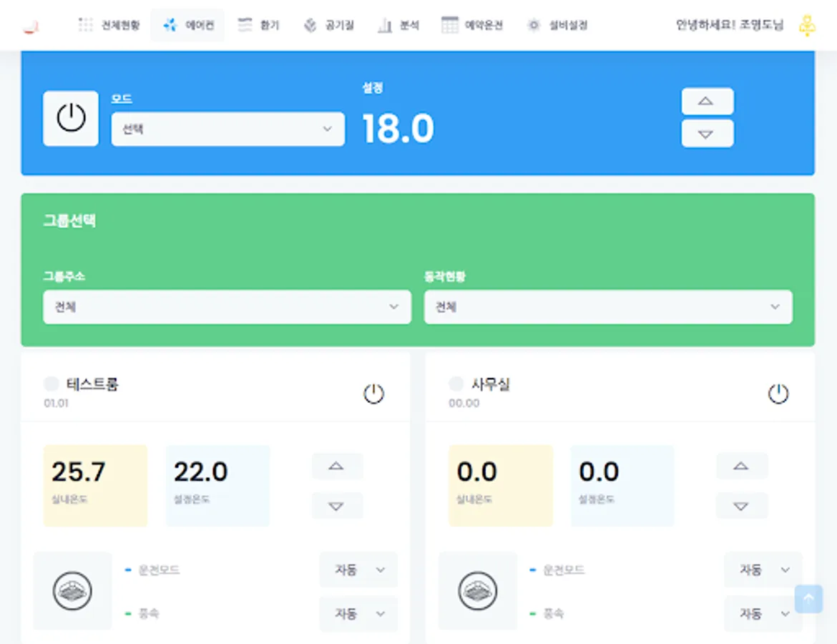The width and height of the screenshot is (837, 644).
Task: Switch to the 환기 tab in navigation
Action: click(258, 24)
